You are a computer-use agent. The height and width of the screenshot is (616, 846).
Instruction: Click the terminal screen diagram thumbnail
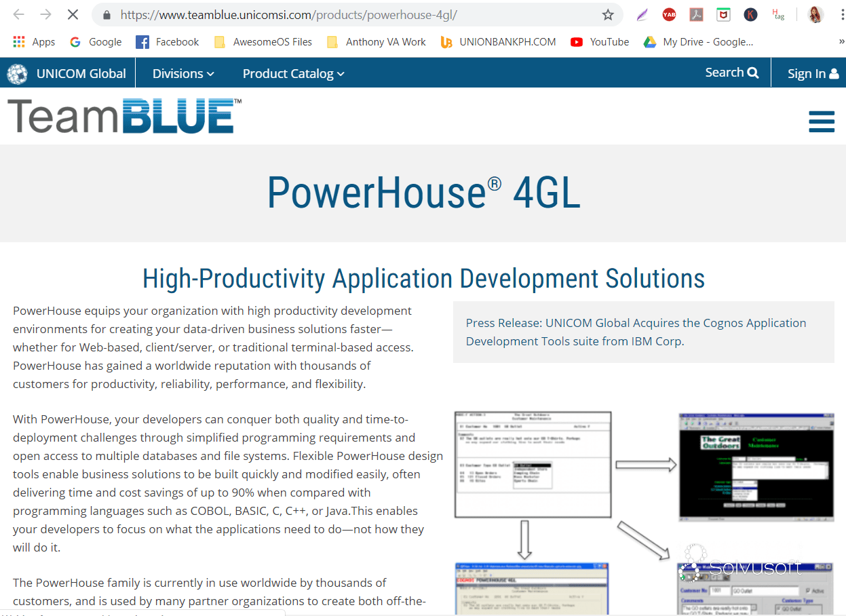tap(533, 465)
